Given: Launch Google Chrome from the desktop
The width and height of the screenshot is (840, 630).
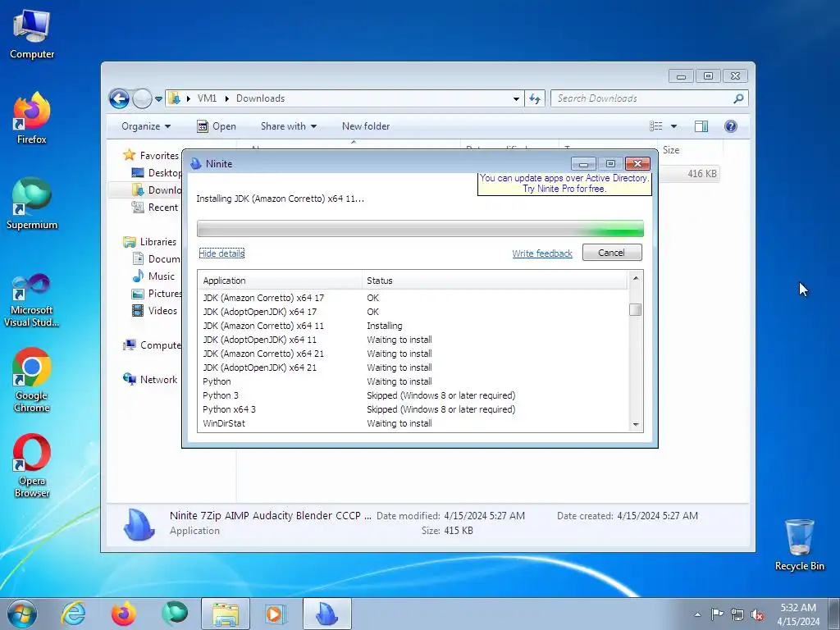Looking at the screenshot, I should pos(32,381).
